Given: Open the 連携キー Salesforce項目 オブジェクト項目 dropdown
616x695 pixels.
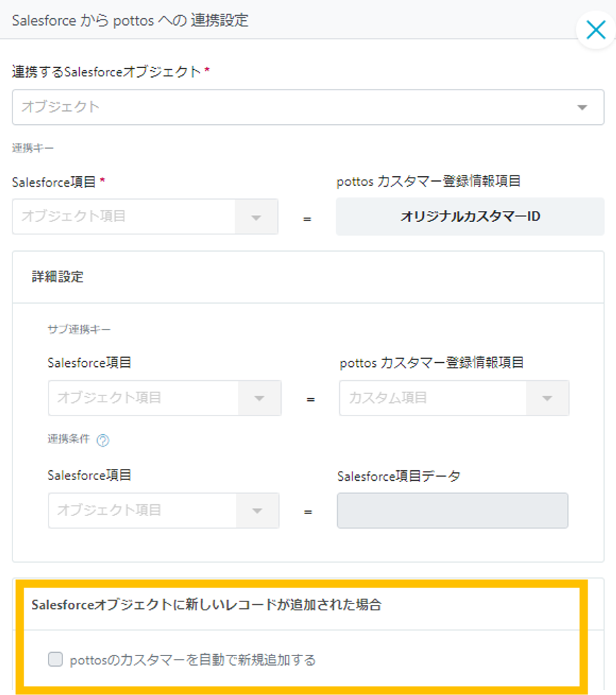Looking at the screenshot, I should point(145,216).
